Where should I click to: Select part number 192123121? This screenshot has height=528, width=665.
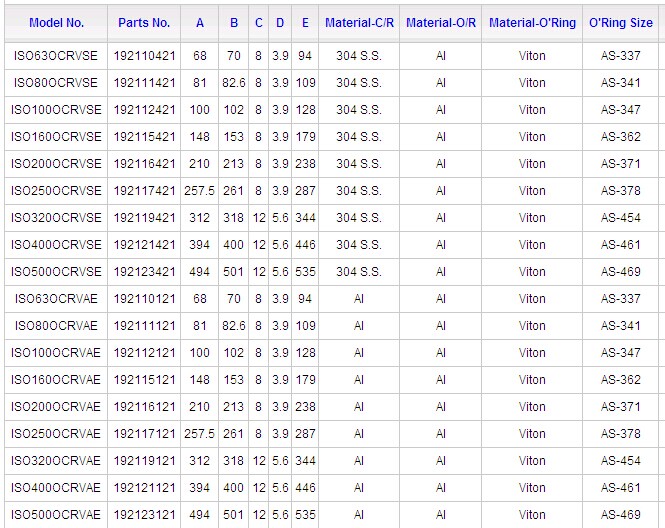point(144,515)
